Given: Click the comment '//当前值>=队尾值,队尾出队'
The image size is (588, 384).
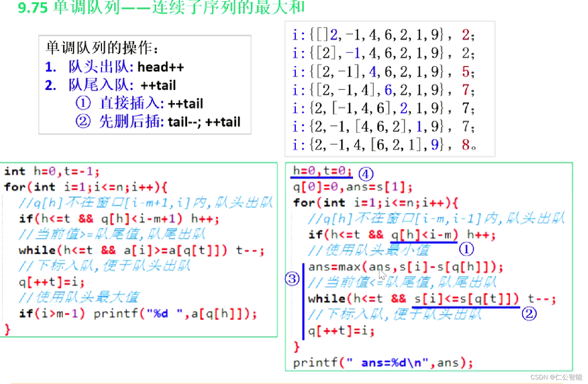Looking at the screenshot, I should 112,234.
